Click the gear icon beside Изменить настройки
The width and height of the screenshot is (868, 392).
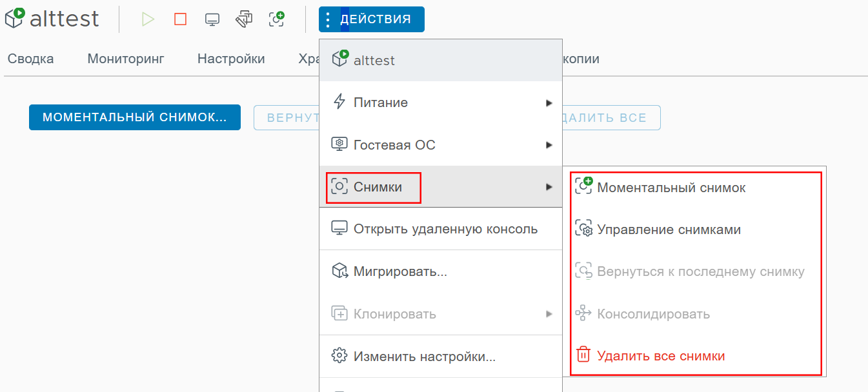(339, 355)
